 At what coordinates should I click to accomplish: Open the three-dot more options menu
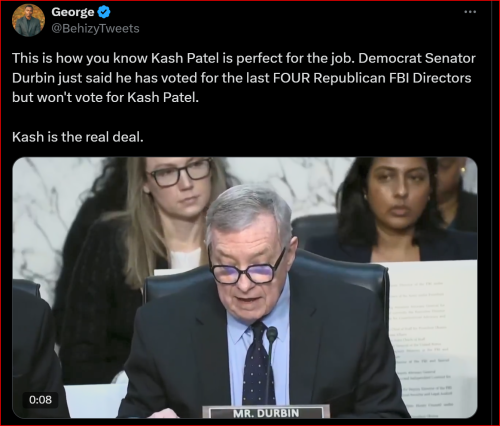click(470, 12)
